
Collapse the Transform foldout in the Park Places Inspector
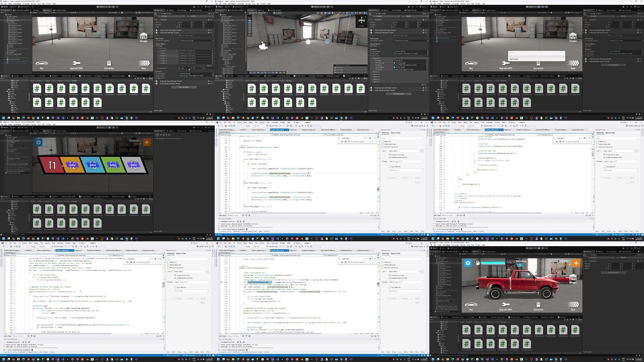point(155,20)
